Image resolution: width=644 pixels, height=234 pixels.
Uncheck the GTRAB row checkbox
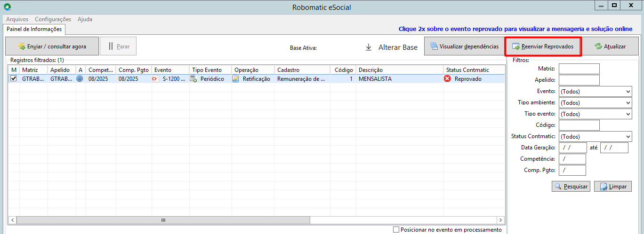[14, 79]
